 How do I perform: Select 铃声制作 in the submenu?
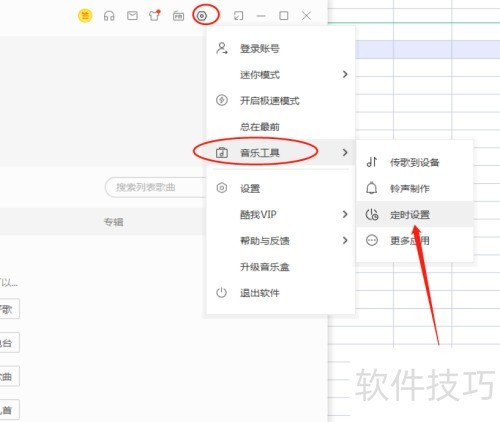(x=415, y=188)
